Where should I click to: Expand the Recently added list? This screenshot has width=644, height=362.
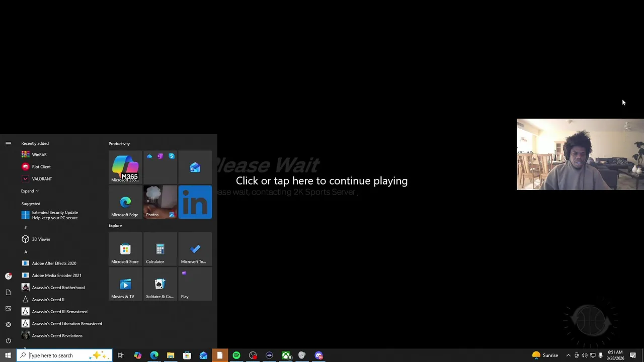[x=30, y=191]
